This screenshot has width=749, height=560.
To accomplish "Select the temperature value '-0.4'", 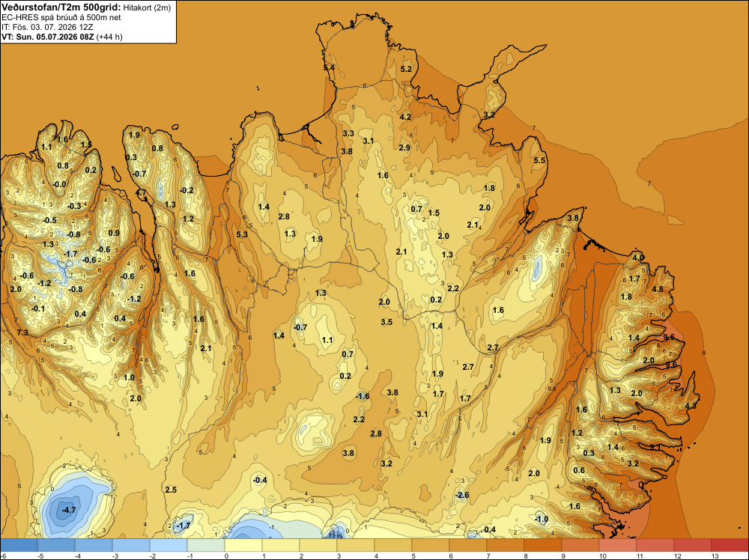I will (x=260, y=480).
